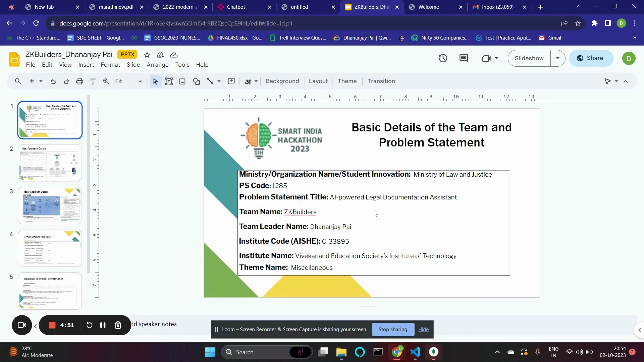Open File Explorer from taskbar
Screen dimensions: 644x362
[x=341, y=352]
